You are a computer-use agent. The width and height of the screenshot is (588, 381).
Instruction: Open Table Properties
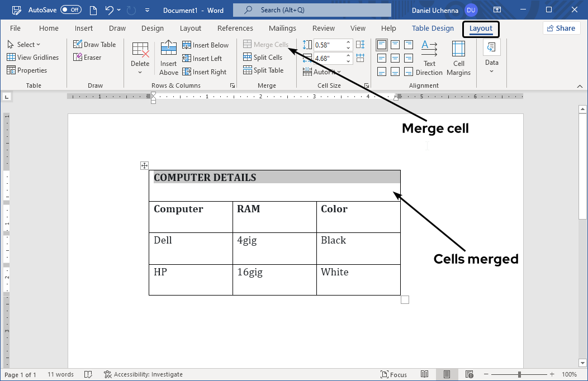pyautogui.click(x=31, y=70)
